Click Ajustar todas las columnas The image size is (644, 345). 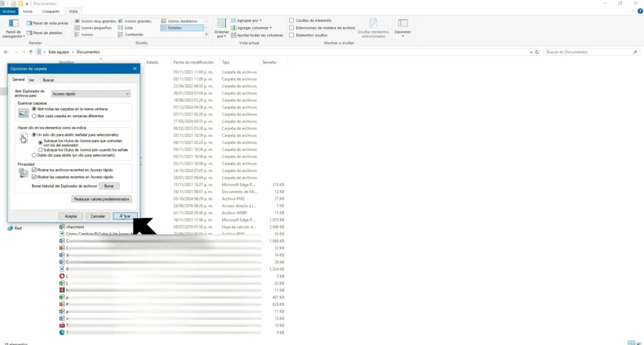coord(257,35)
